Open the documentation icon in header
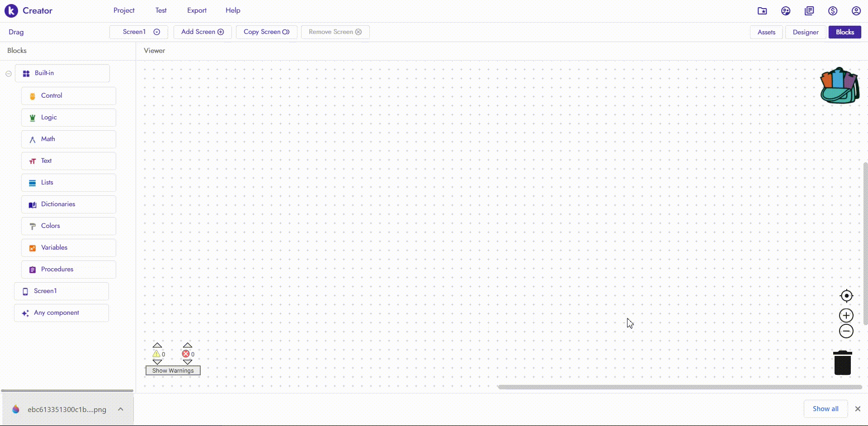This screenshot has width=868, height=426. (809, 11)
